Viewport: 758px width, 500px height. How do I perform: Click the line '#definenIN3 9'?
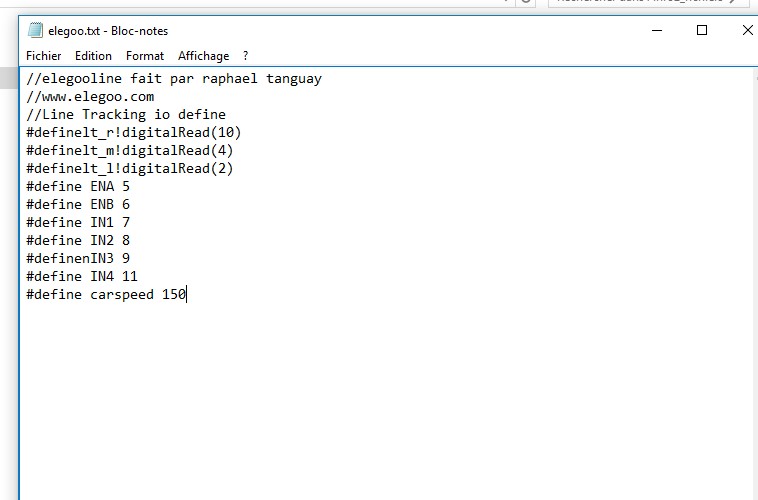click(78, 258)
